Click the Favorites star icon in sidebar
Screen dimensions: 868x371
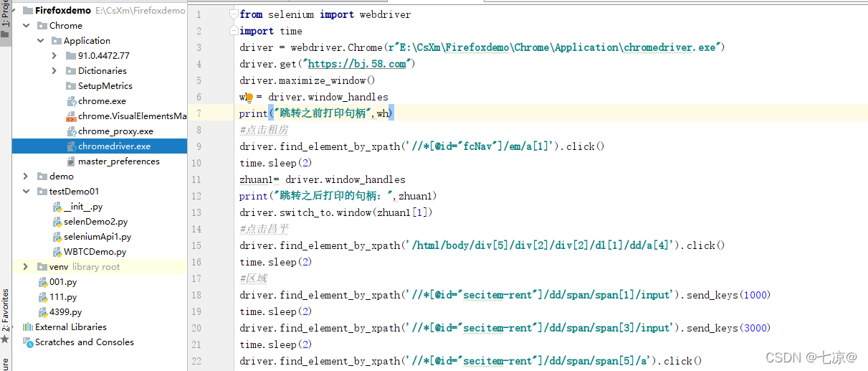point(5,339)
